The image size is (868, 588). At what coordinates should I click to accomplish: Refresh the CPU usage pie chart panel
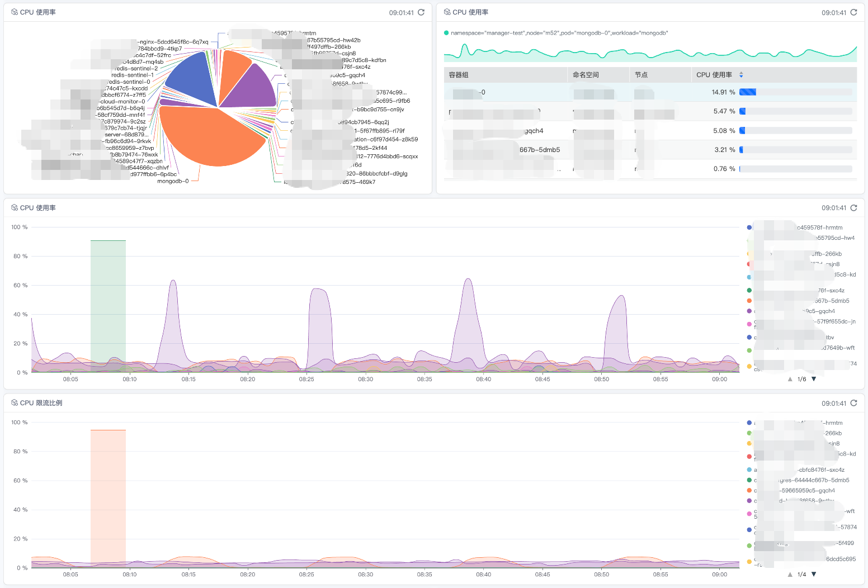(421, 12)
